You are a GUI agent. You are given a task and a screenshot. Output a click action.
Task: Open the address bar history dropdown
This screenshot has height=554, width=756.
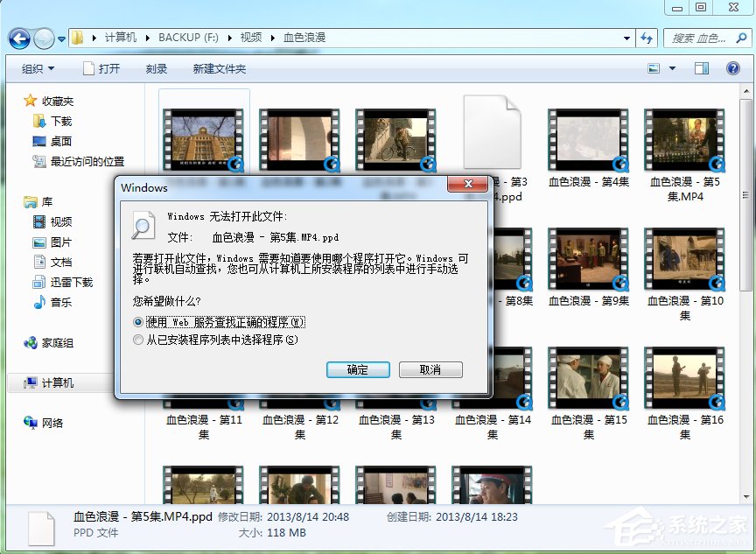point(625,38)
